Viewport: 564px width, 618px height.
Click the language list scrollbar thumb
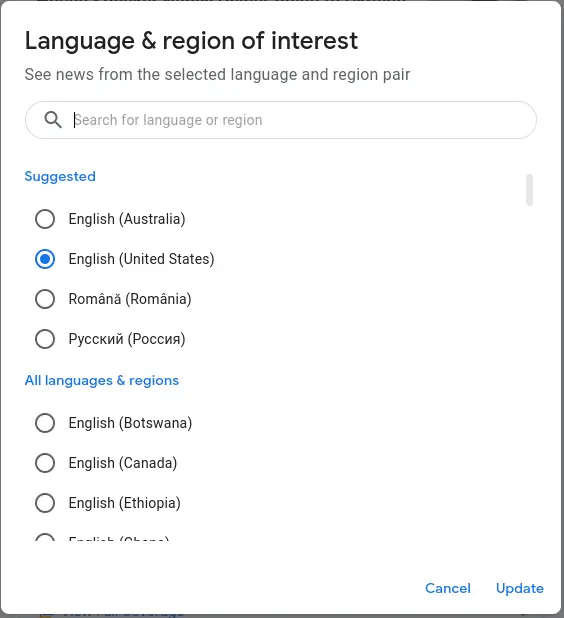click(529, 190)
